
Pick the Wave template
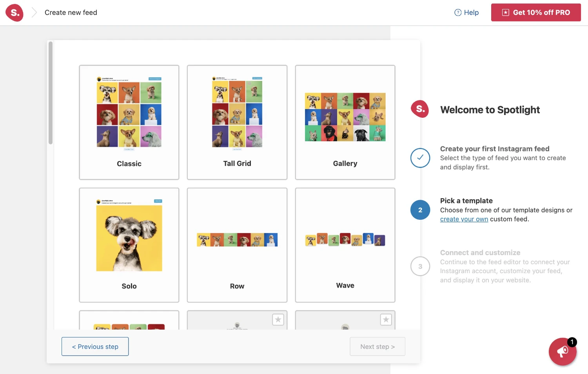click(x=345, y=245)
